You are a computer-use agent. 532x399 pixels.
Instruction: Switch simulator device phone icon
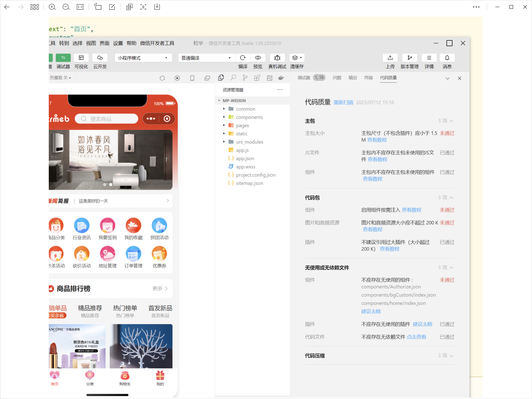[192, 78]
